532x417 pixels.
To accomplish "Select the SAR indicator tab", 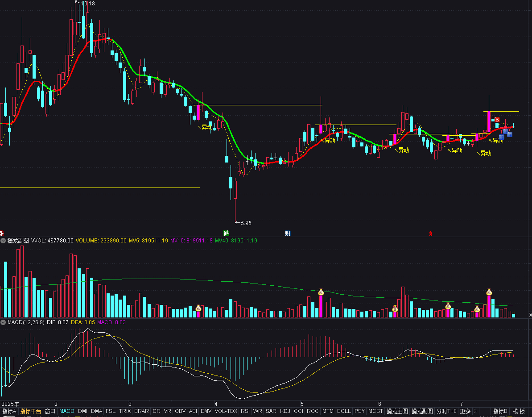I will [271, 411].
